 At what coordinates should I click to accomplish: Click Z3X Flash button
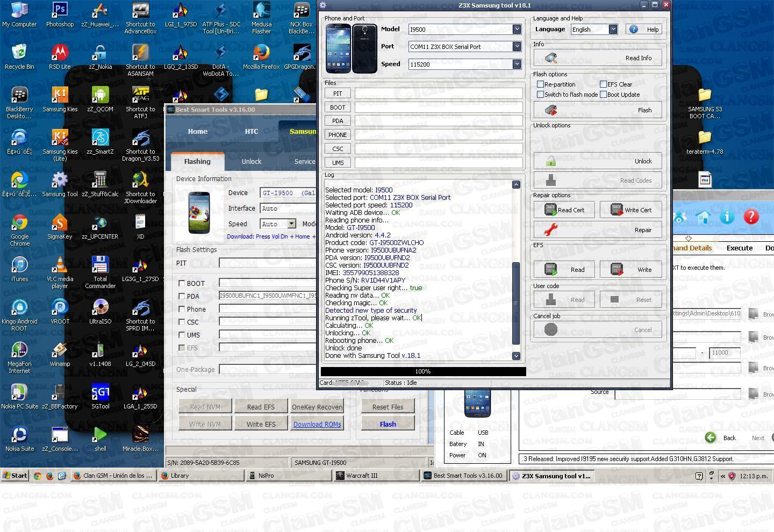click(598, 110)
